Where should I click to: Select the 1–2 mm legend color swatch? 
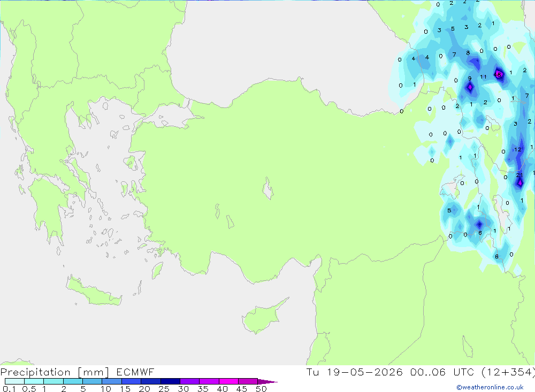click(x=53, y=381)
